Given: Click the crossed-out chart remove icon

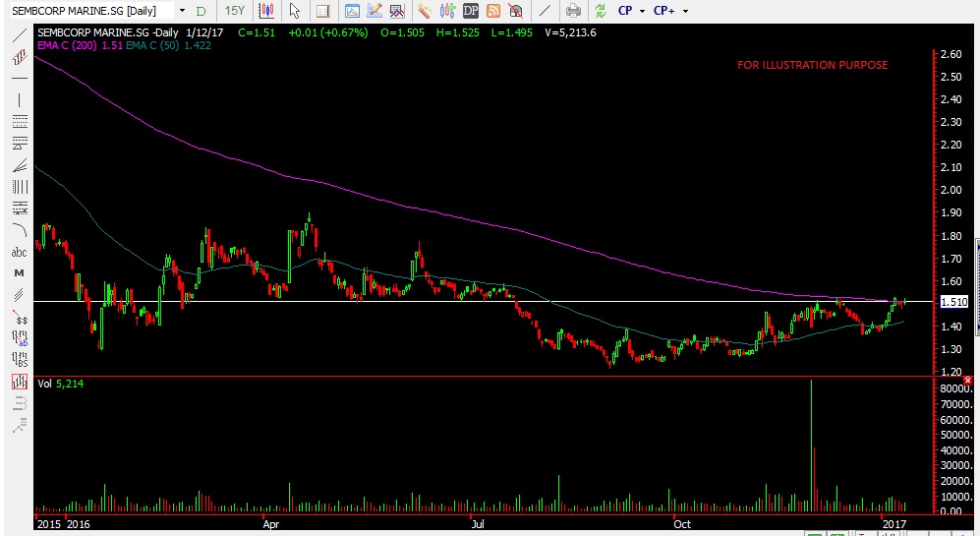Looking at the screenshot, I should pyautogui.click(x=516, y=11).
